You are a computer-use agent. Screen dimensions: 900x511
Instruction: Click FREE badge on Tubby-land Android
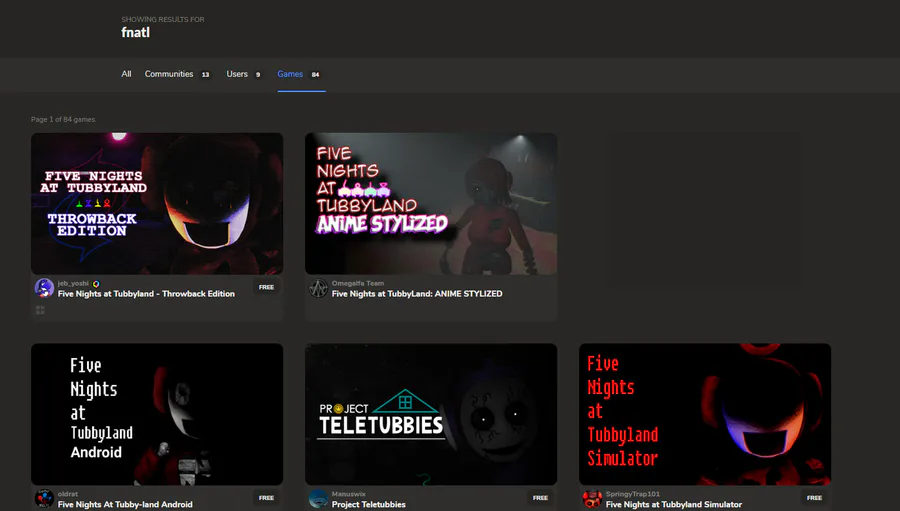(266, 498)
